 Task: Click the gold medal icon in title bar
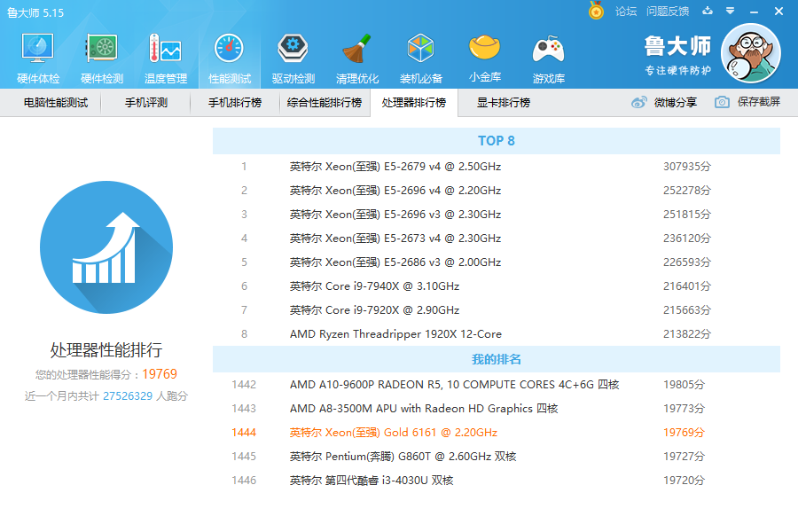coord(596,11)
